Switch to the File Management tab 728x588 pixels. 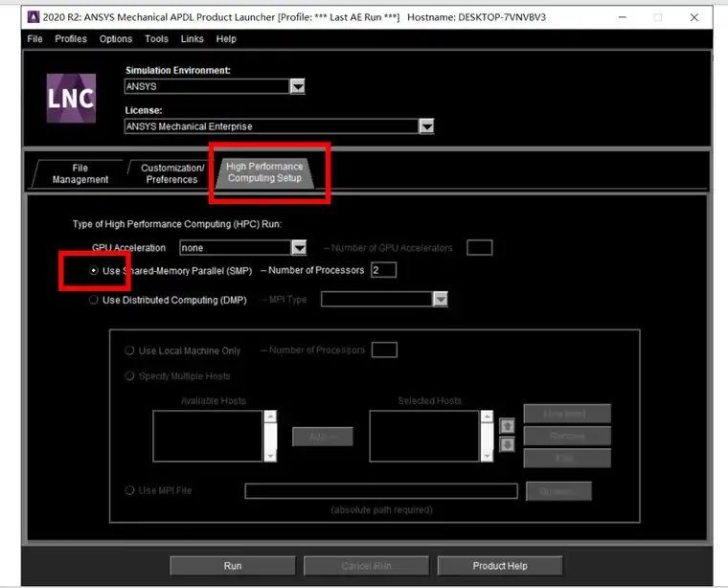pyautogui.click(x=80, y=174)
